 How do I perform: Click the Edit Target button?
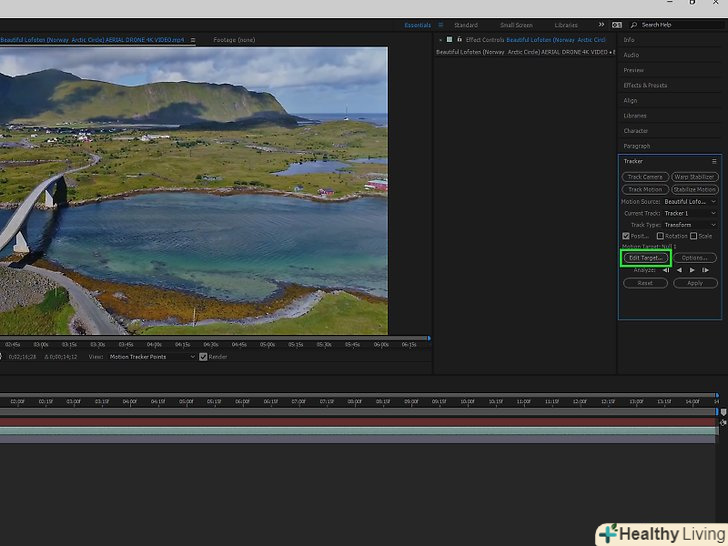(645, 258)
